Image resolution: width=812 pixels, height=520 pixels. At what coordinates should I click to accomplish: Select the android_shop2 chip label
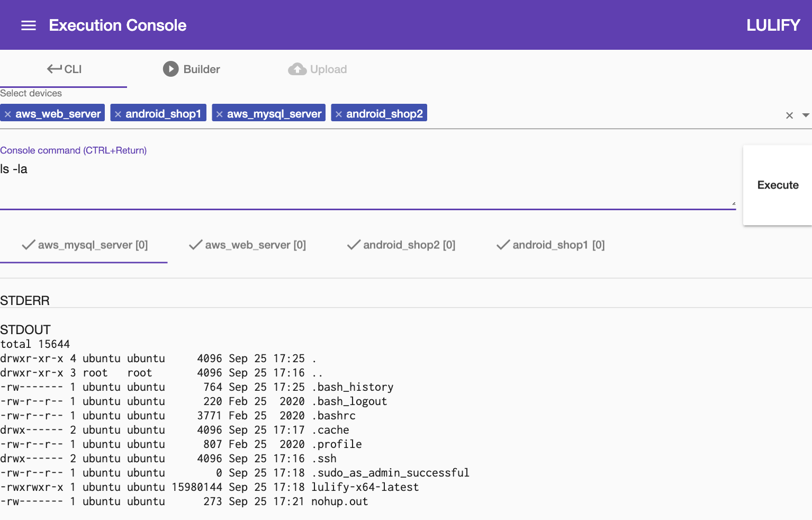click(385, 114)
